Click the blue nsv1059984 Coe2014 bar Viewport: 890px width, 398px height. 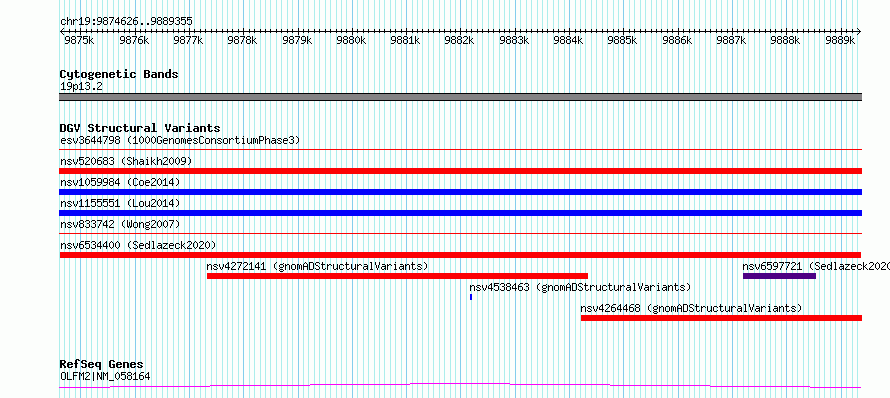[x=460, y=192]
